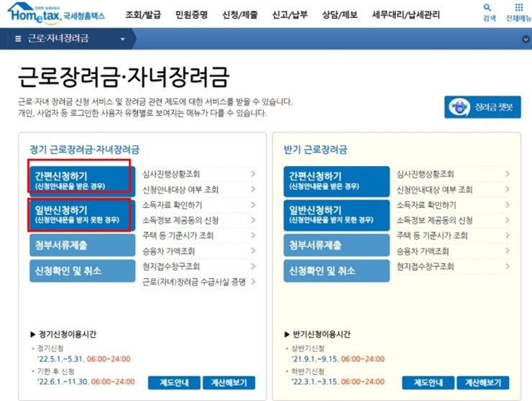Viewport: 532px width, 401px height.
Task: Open the 장려금 챗봇 button
Action: coord(482,107)
